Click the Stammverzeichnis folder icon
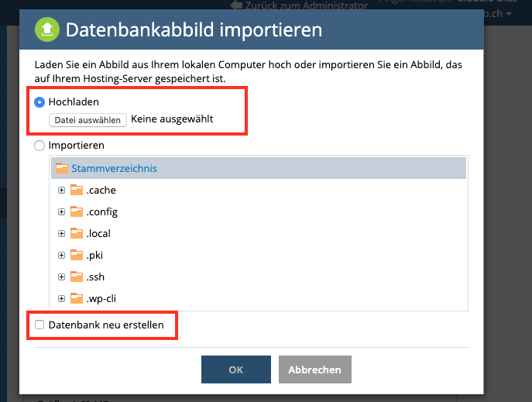Image resolution: width=532 pixels, height=402 pixels. 62,167
